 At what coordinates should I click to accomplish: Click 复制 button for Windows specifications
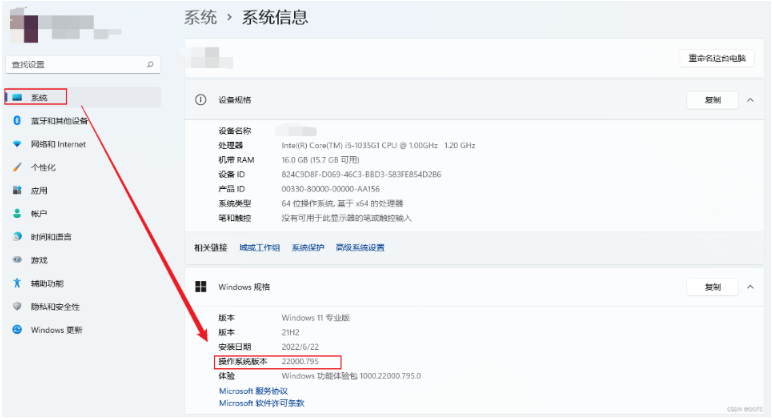(712, 287)
